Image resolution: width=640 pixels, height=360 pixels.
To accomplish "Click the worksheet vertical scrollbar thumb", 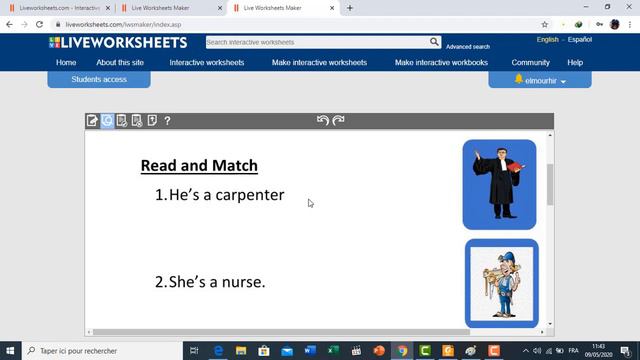I will (x=550, y=184).
